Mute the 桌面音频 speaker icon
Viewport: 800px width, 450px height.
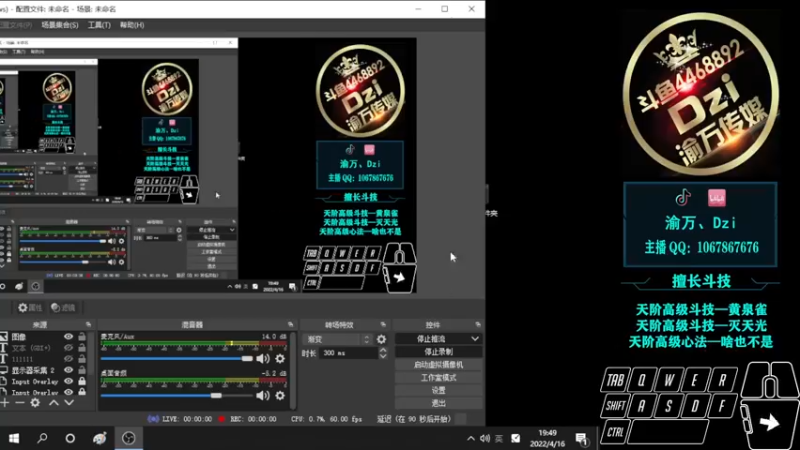pyautogui.click(x=263, y=395)
